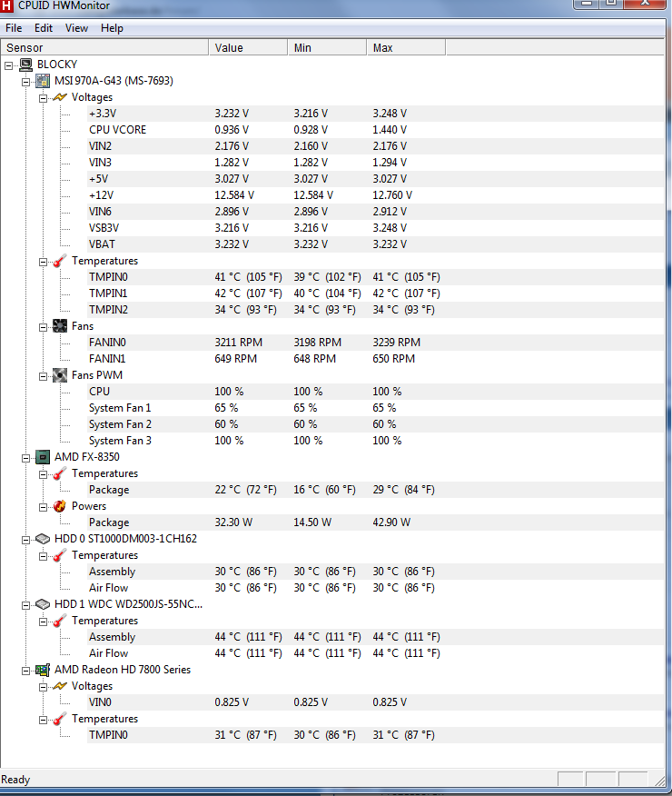
Task: Collapse the motherboard Temperatures group
Action: pos(43,262)
